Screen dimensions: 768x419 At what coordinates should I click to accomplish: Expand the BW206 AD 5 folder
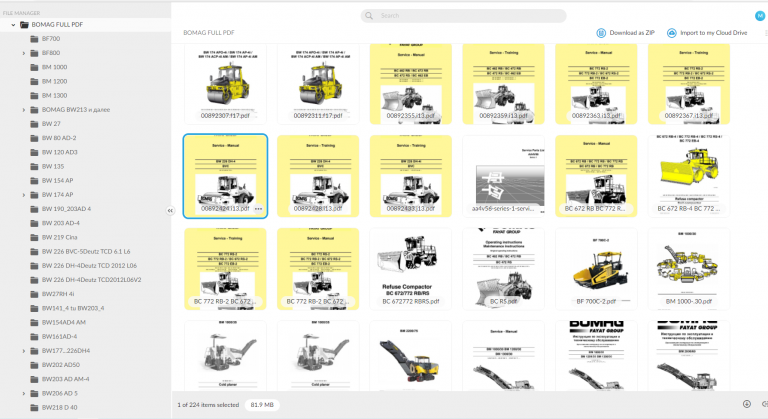[24, 394]
